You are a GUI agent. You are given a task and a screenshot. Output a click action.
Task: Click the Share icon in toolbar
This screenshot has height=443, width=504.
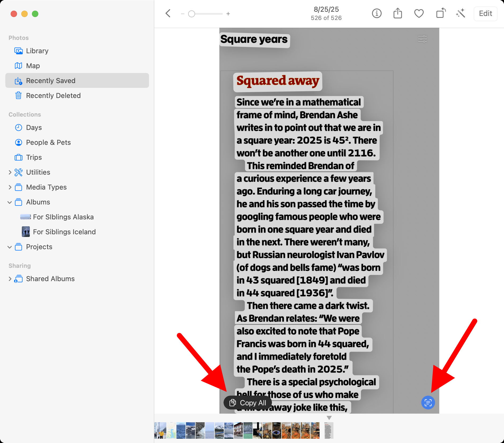(398, 14)
